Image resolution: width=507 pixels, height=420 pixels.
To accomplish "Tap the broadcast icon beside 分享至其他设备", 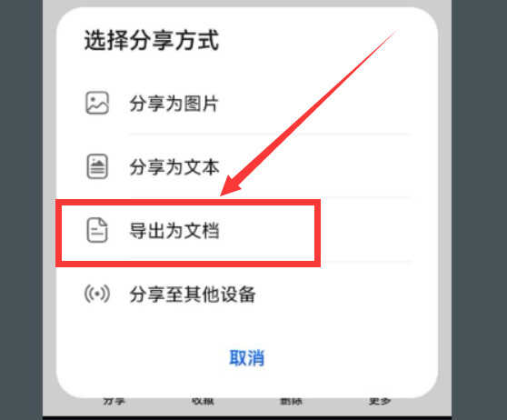I will [97, 294].
